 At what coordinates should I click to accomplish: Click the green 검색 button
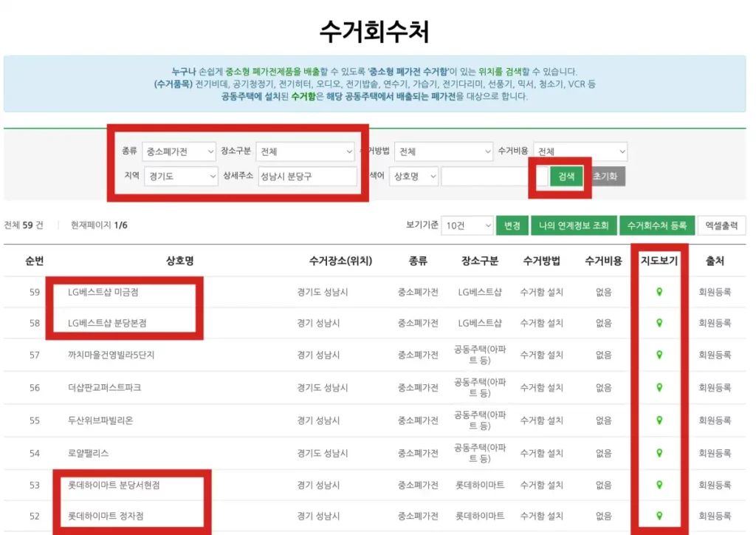pyautogui.click(x=566, y=176)
